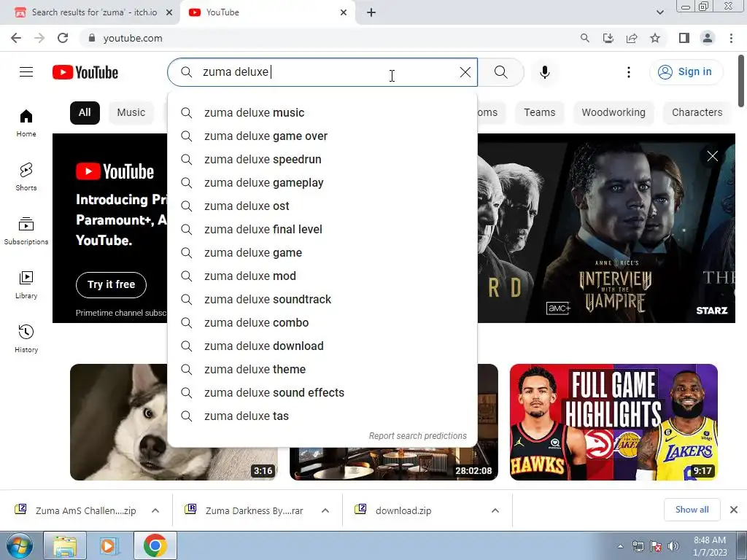Viewport: 747px width, 560px height.
Task: Choose suggestion 'zuma deluxe sound effects'
Action: coord(322,393)
